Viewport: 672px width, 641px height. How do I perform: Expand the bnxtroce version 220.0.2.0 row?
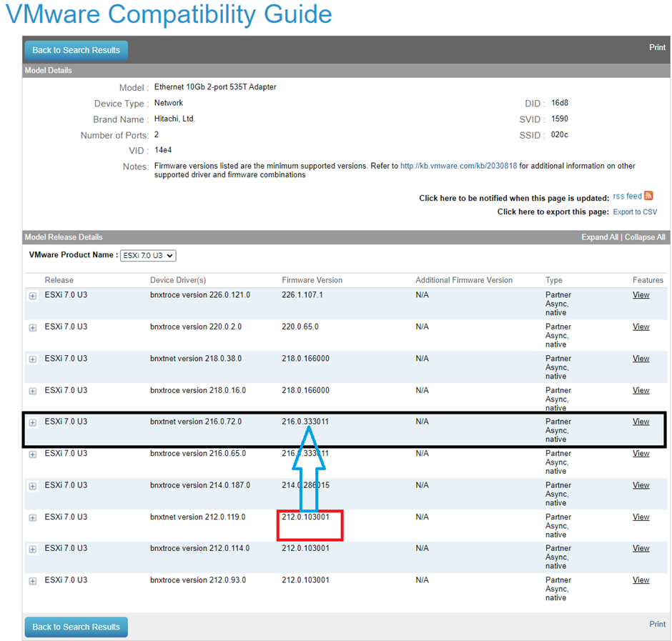(x=33, y=327)
